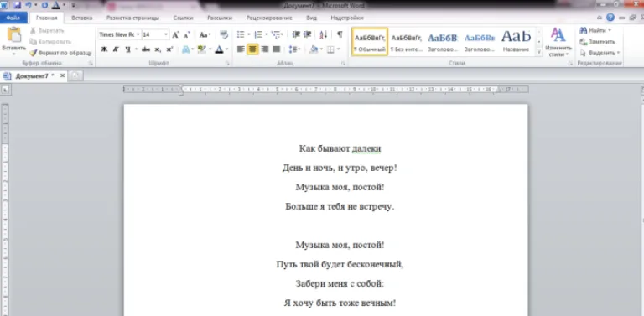644x316 pixels.
Task: Clear formatting with the eraser icon
Action: (x=224, y=35)
